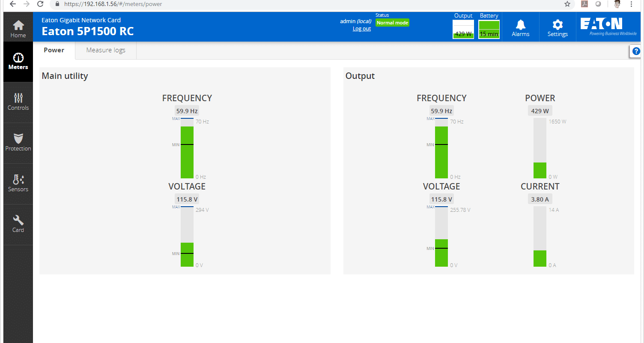The width and height of the screenshot is (644, 343).
Task: Switch to the Power tab
Action: pyautogui.click(x=54, y=50)
